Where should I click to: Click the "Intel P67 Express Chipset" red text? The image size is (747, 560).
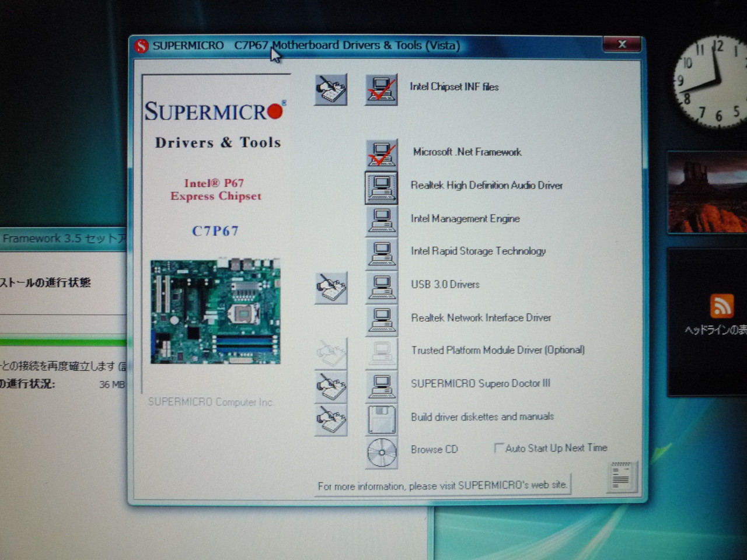click(x=215, y=190)
